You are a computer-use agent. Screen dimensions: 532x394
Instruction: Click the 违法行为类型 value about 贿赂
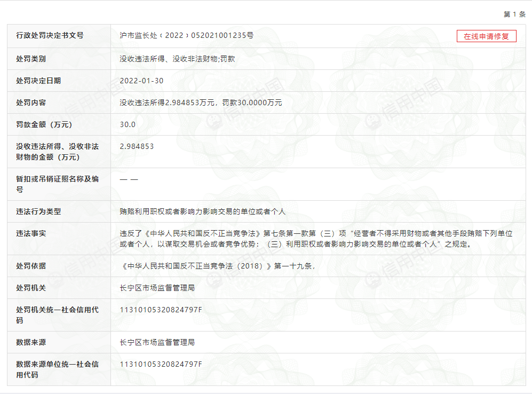[x=202, y=211]
